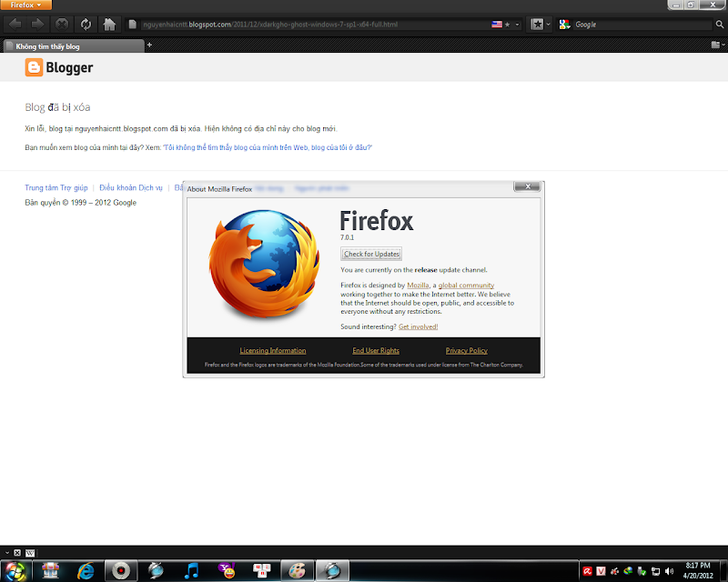Open Licensing Information link
This screenshot has height=582, width=728.
point(272,350)
